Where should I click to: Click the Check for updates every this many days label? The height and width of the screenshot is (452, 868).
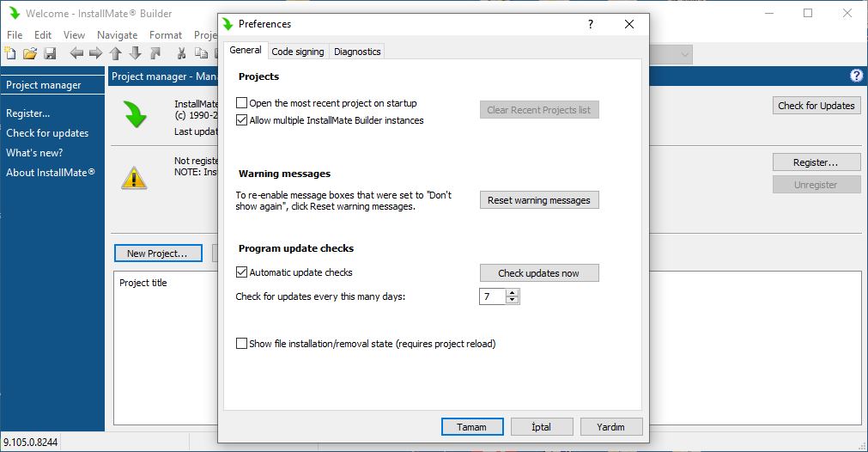320,296
